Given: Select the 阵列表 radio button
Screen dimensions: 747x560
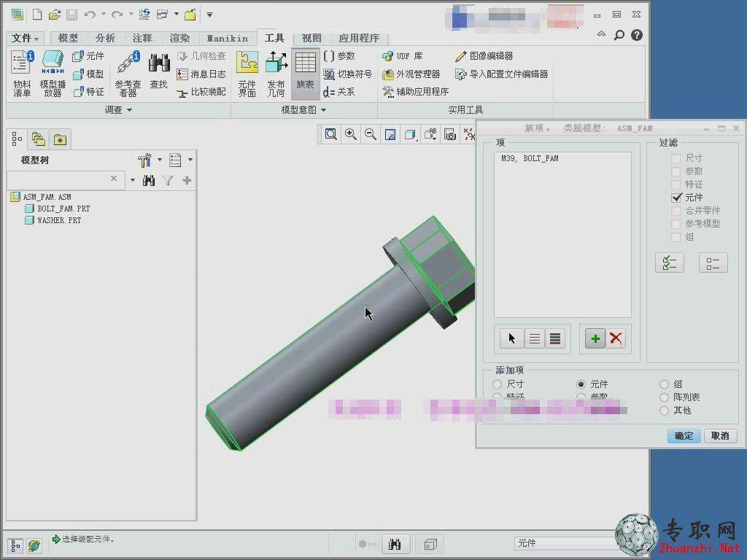Looking at the screenshot, I should coord(664,397).
